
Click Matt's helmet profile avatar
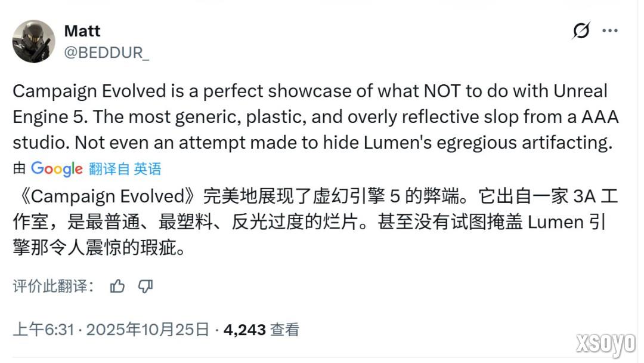pyautogui.click(x=34, y=41)
